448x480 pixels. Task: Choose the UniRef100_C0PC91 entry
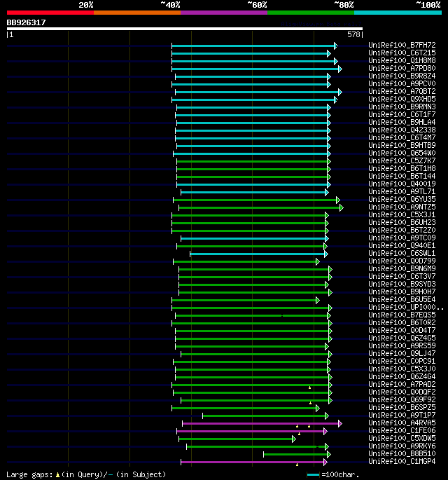402,361
